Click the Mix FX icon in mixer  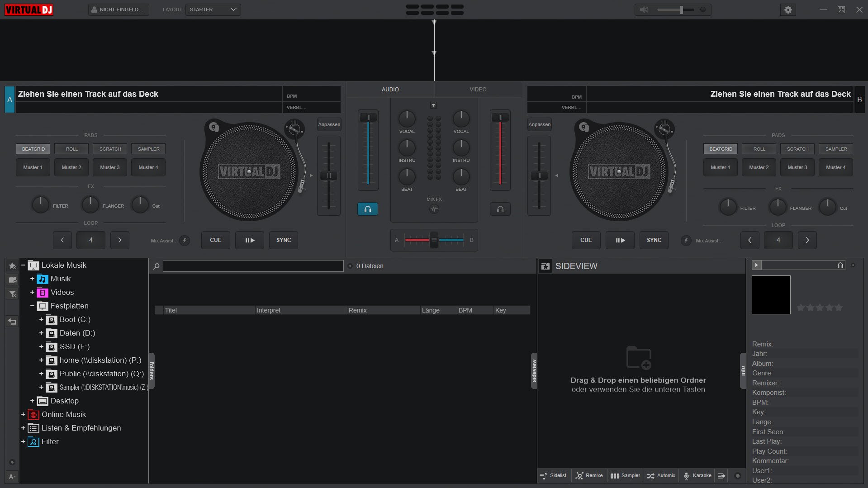(x=434, y=209)
